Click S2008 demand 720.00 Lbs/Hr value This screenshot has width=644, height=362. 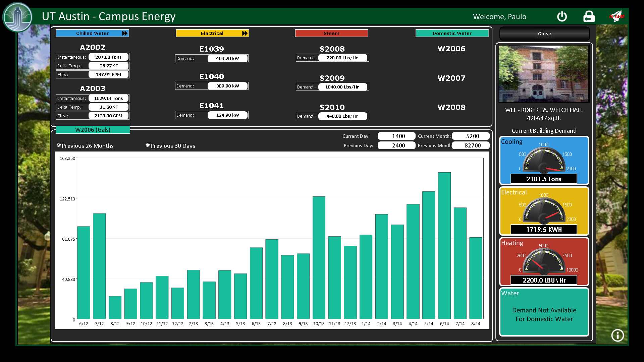point(342,58)
